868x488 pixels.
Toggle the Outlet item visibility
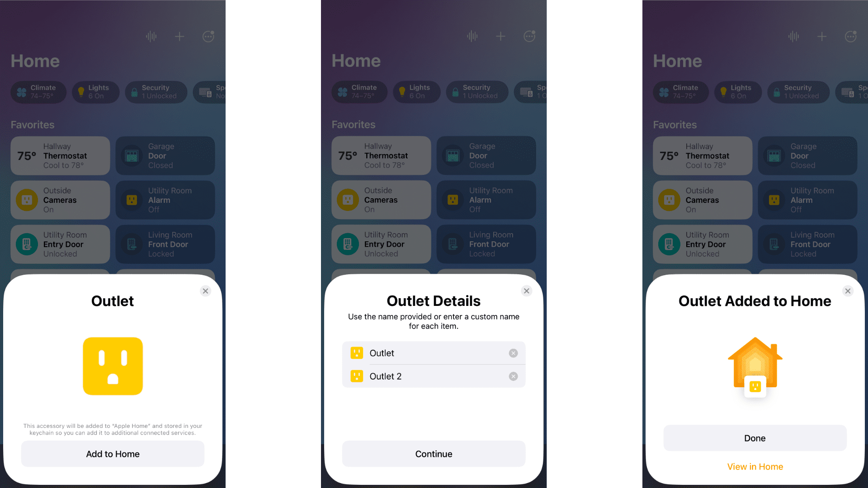click(511, 353)
